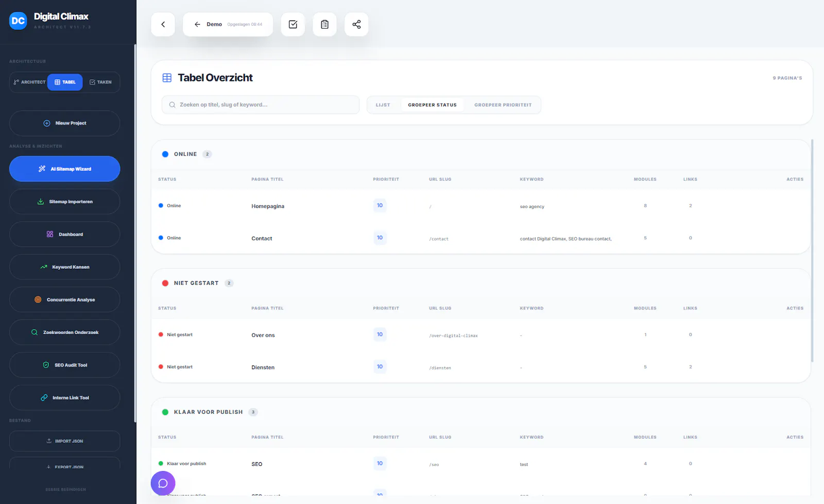
Task: Click the search magnifier icon
Action: click(x=173, y=105)
